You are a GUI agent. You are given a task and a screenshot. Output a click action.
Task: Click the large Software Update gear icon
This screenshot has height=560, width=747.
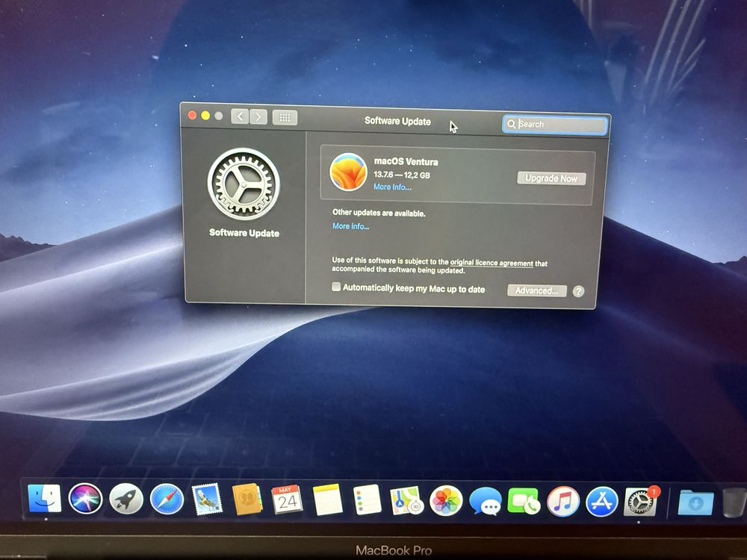pyautogui.click(x=244, y=184)
